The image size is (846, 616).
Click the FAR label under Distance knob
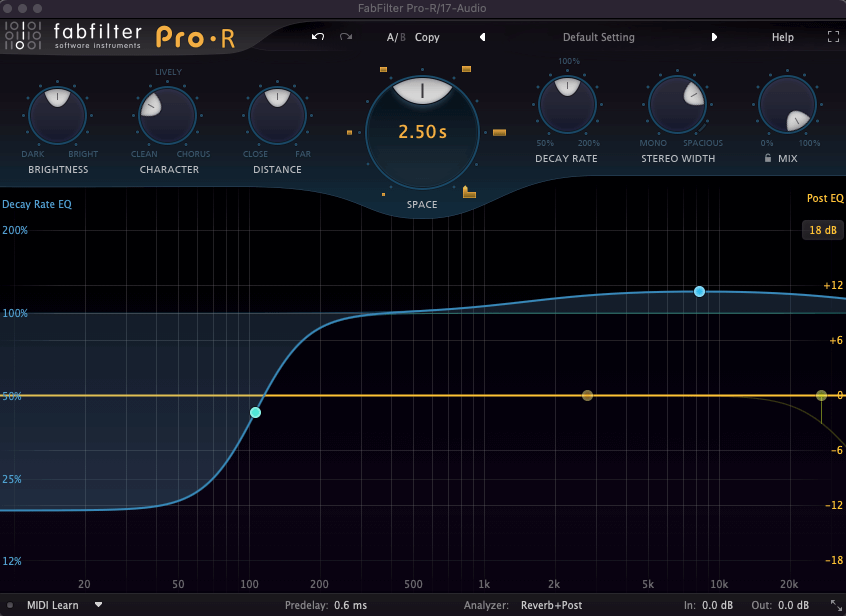[x=303, y=154]
